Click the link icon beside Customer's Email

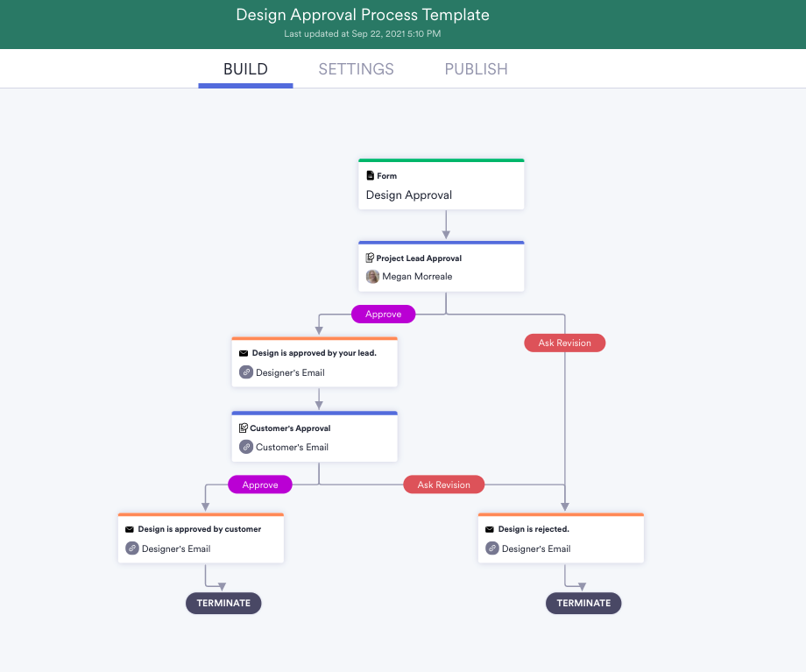[246, 447]
